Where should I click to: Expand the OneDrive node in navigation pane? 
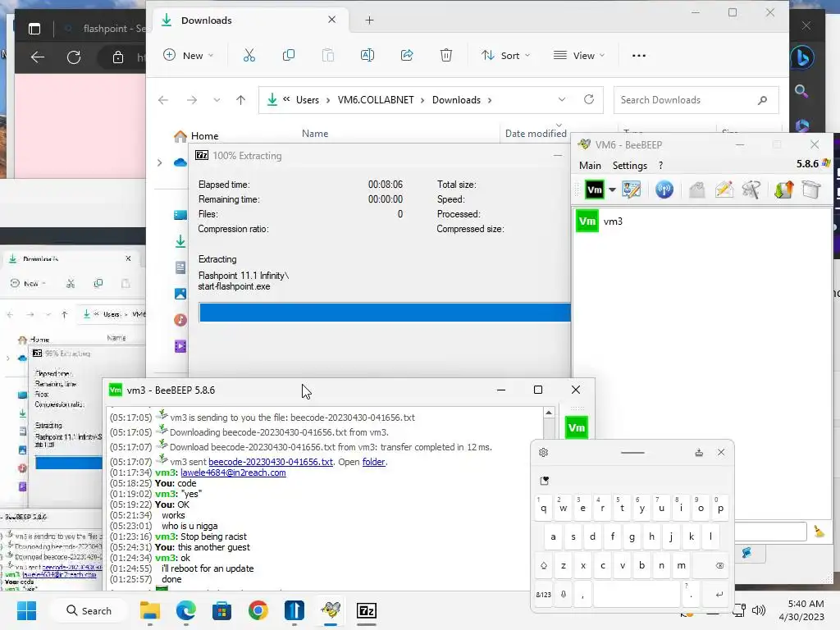(160, 162)
